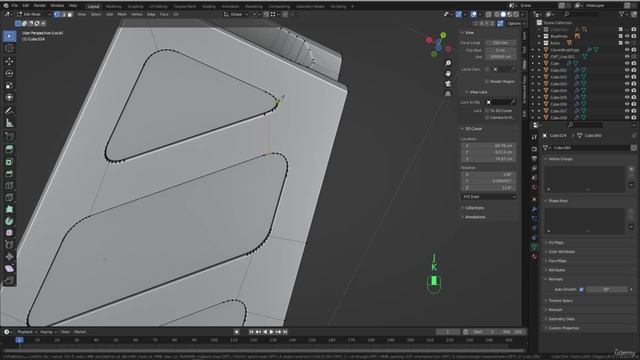The height and width of the screenshot is (360, 640).
Task: Switch to the UV Editing workspace tab
Action: 158,7
